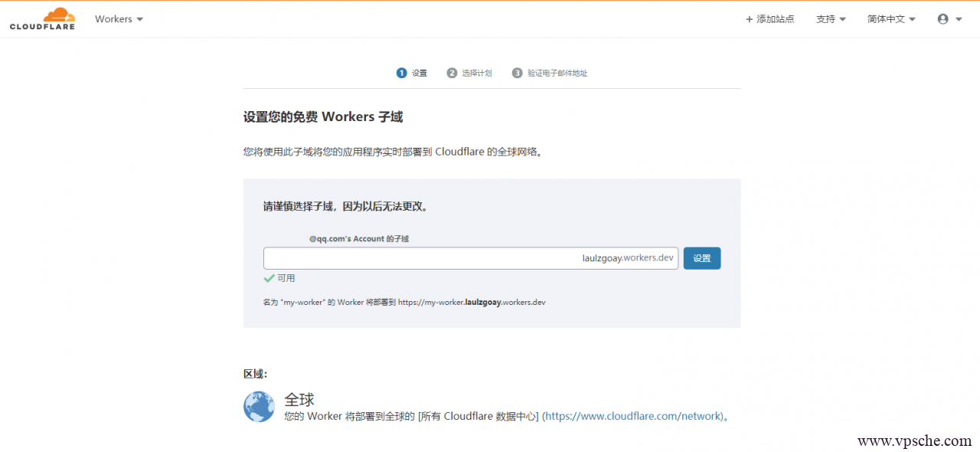Open the 支持 support dropdown

(831, 19)
